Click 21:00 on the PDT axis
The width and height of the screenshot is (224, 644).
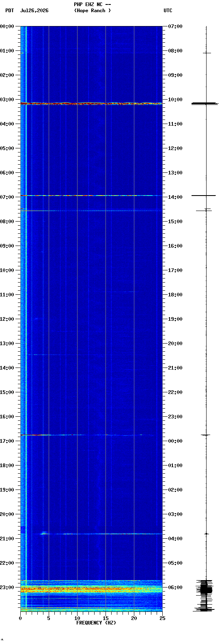pos(7,539)
